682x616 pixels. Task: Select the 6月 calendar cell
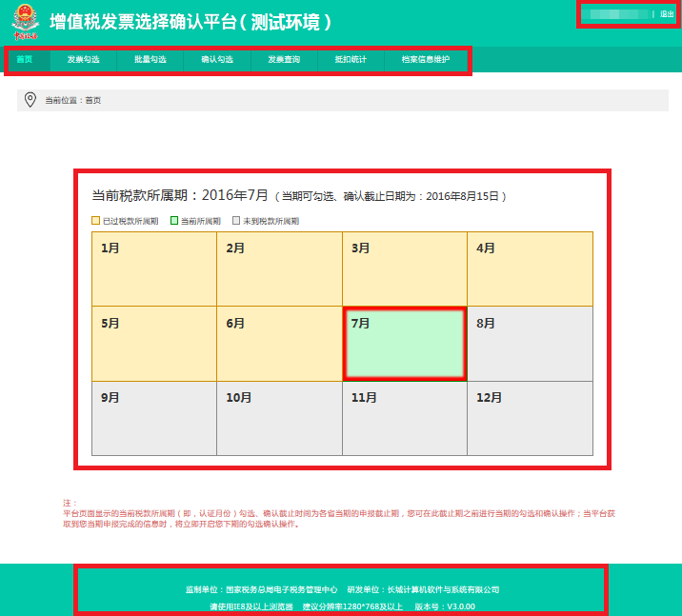[280, 344]
